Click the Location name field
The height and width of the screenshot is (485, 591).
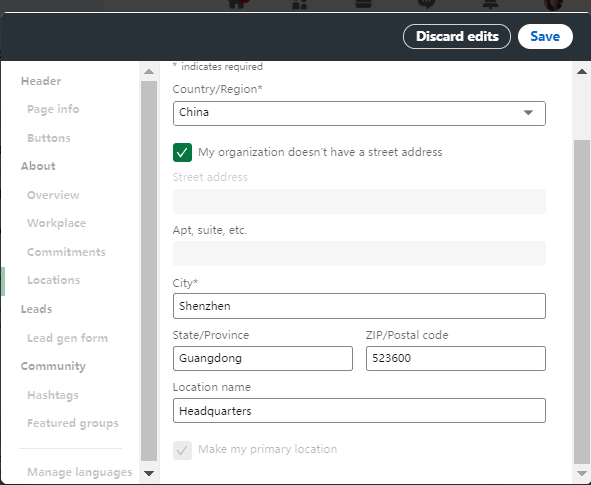click(359, 410)
